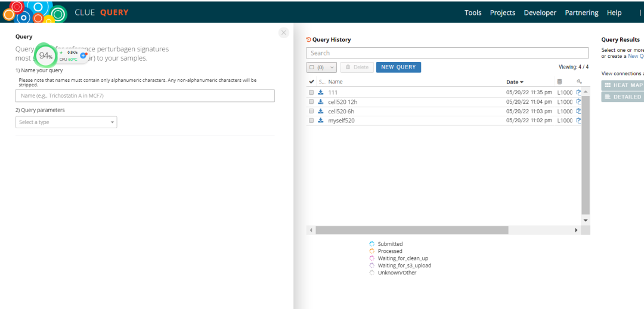Click the Viewing: 4 / 4 text

pos(574,67)
